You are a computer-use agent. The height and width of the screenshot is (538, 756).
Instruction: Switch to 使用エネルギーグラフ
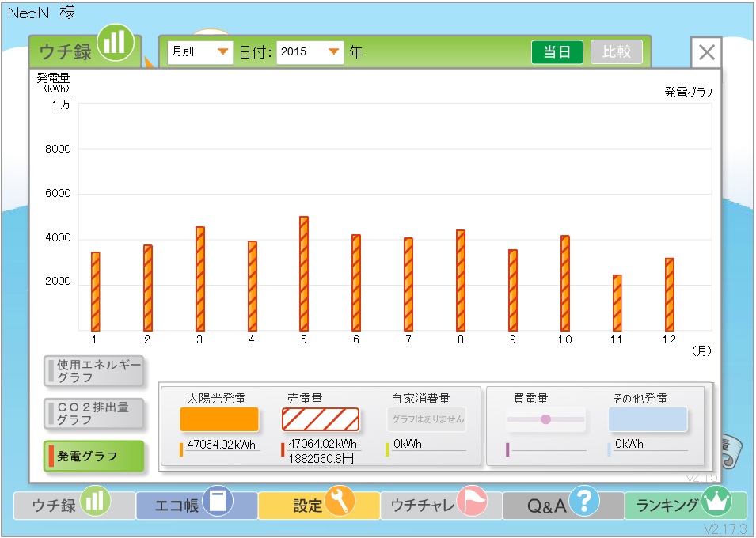coord(93,371)
